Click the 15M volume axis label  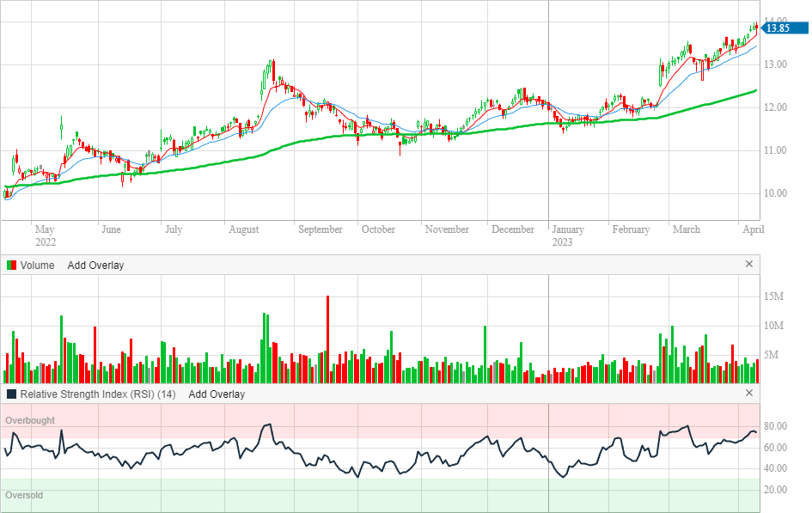[774, 296]
